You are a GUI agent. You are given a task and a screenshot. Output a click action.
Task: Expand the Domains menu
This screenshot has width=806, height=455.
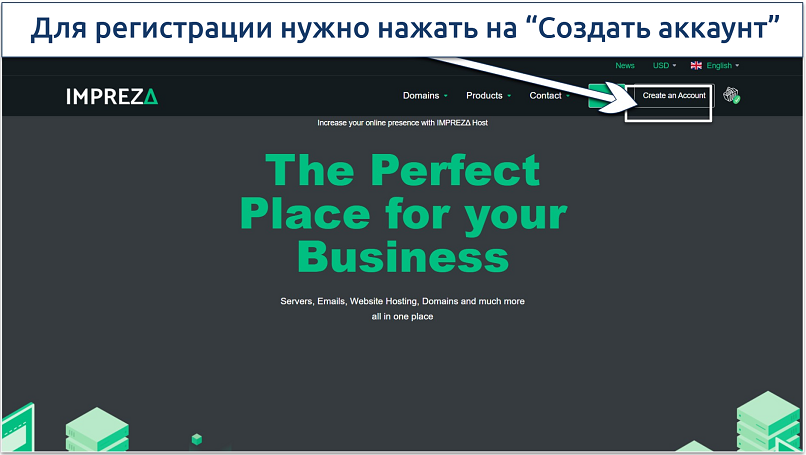pyautogui.click(x=425, y=96)
